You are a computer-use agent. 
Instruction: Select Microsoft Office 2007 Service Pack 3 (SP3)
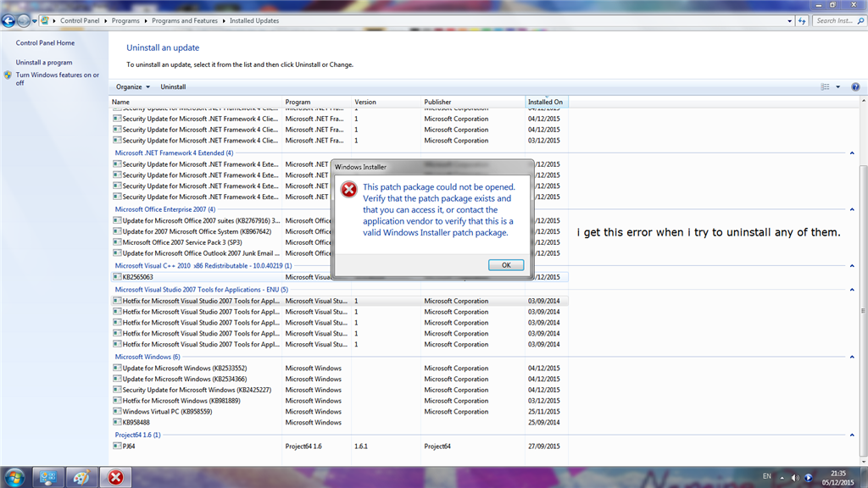340,242
